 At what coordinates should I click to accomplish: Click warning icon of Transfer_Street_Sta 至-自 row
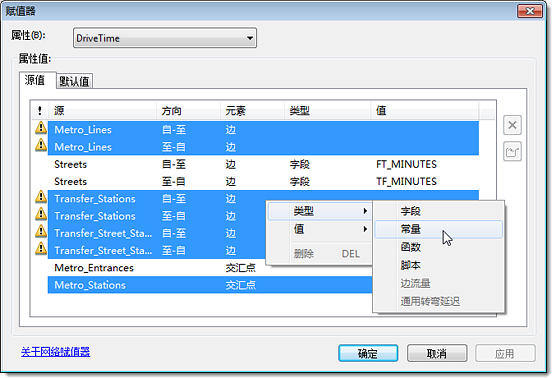41,248
